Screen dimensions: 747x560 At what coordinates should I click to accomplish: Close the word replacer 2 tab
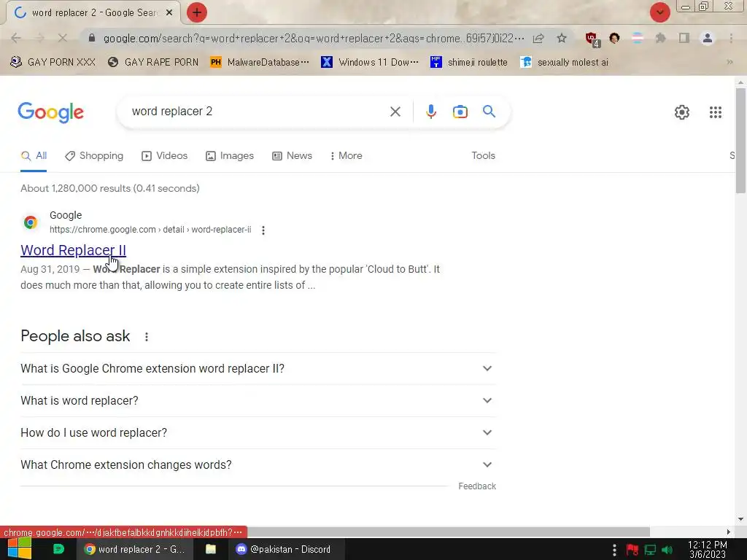coord(169,13)
